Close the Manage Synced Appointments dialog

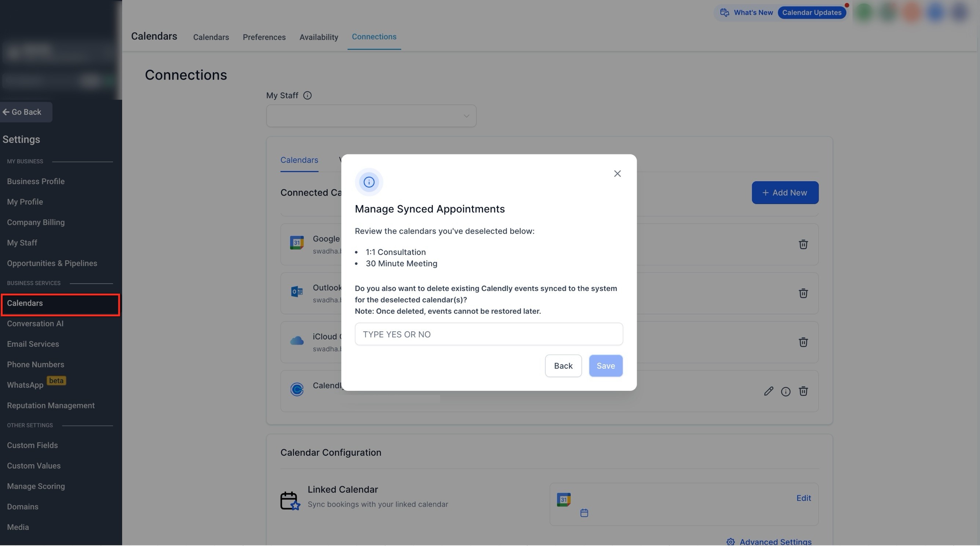[617, 174]
